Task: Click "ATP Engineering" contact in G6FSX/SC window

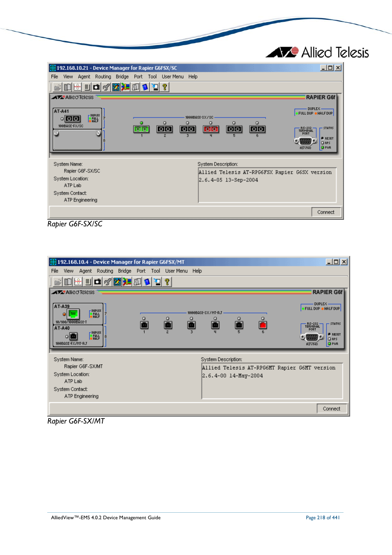Action: (x=81, y=200)
